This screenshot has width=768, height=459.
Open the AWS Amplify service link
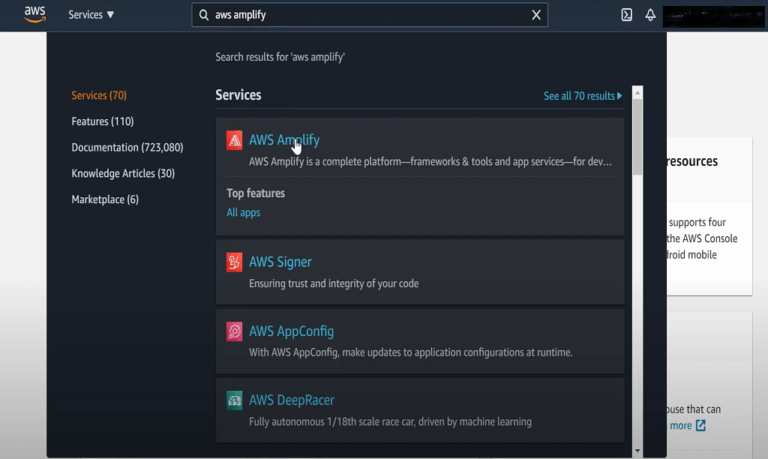[284, 140]
